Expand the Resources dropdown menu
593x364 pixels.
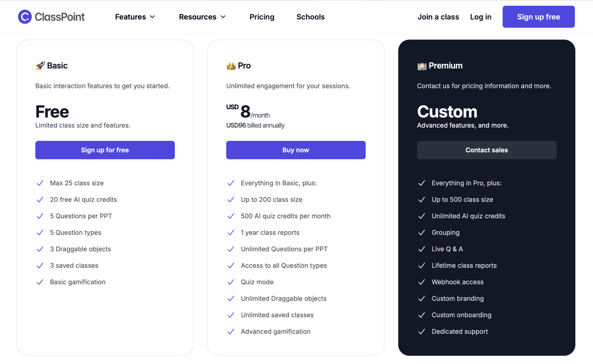[x=202, y=17]
